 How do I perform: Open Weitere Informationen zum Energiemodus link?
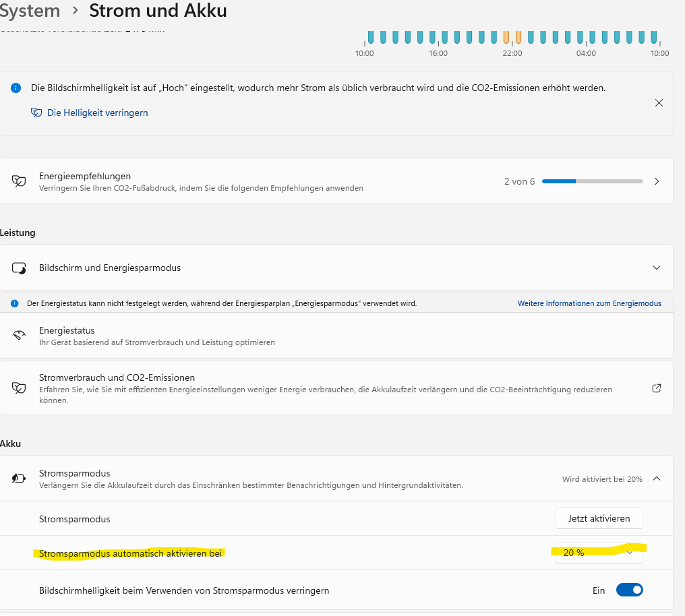589,303
